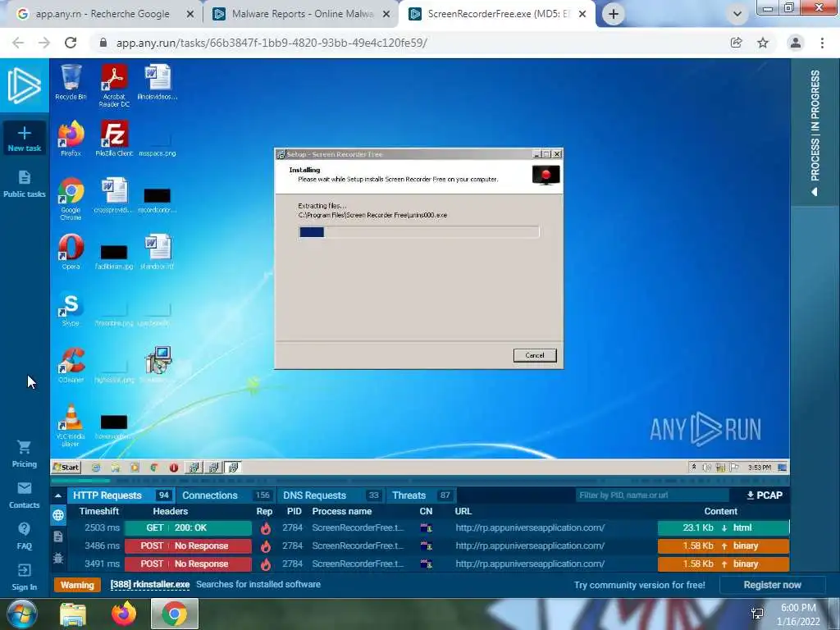Open the FAQ section
840x630 pixels.
coord(24,536)
